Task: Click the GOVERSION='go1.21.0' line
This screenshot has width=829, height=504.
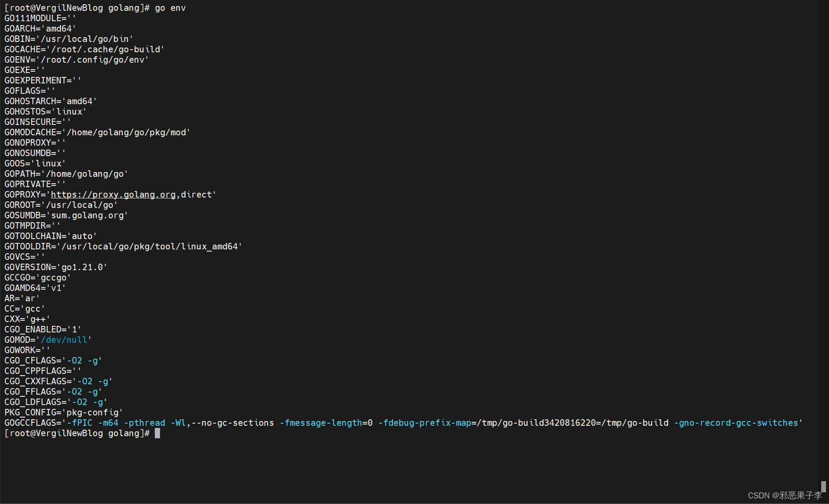Action: click(x=56, y=267)
